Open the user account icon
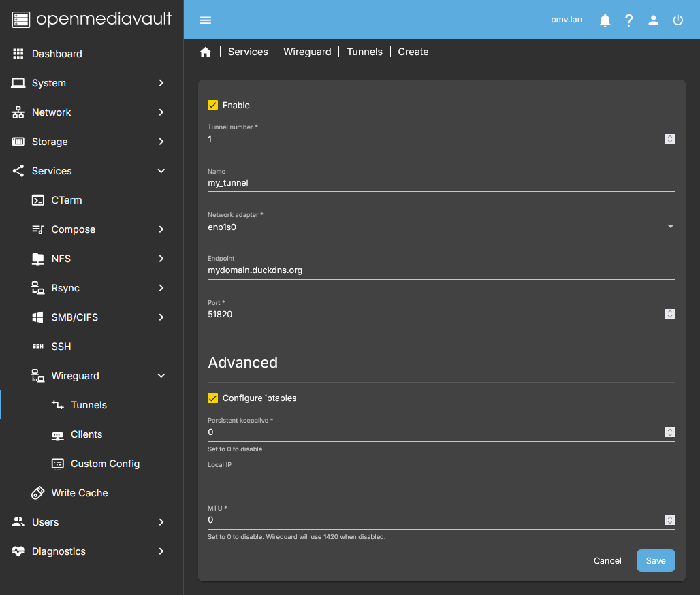Image resolution: width=700 pixels, height=595 pixels. click(x=653, y=20)
